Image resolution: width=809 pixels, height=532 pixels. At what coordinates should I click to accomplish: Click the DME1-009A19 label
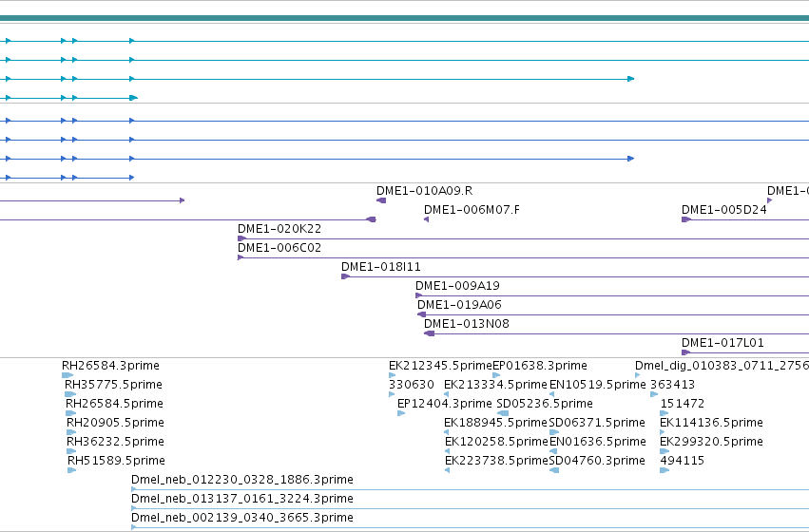pyautogui.click(x=457, y=286)
